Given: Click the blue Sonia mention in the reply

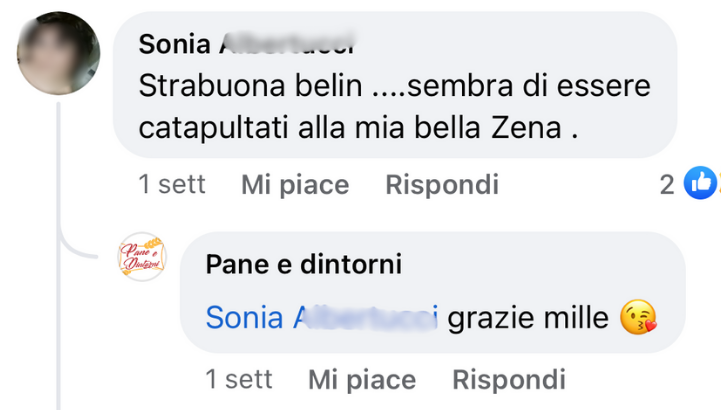Looking at the screenshot, I should point(321,318).
